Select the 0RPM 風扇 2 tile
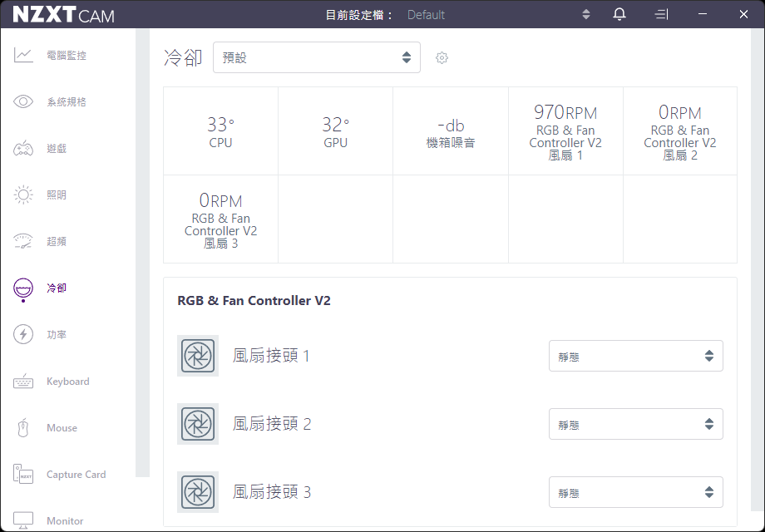Image resolution: width=765 pixels, height=532 pixels. coord(680,131)
